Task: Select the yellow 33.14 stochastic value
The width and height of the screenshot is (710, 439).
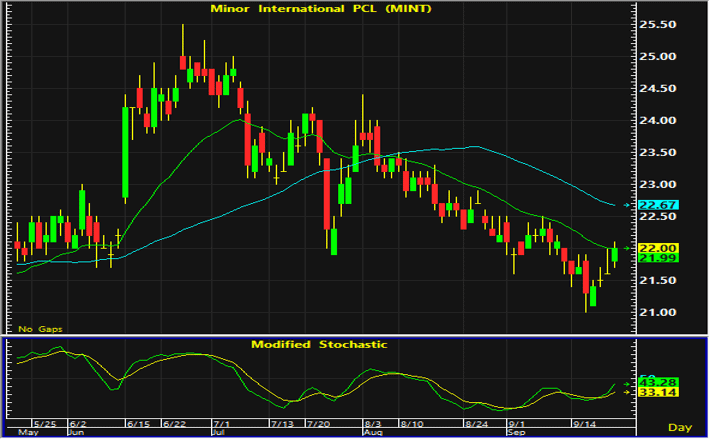Action: [x=657, y=392]
